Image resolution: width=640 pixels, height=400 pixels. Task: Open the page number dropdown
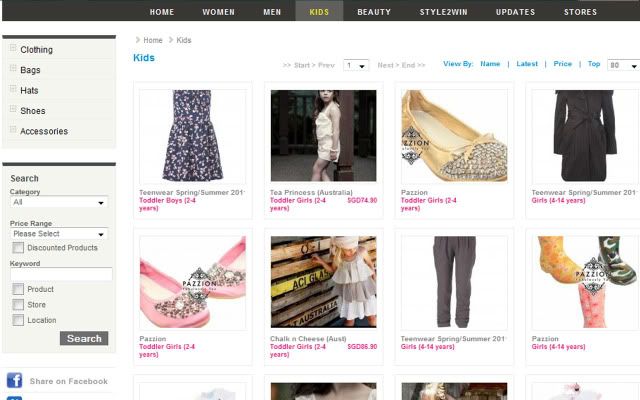356,65
